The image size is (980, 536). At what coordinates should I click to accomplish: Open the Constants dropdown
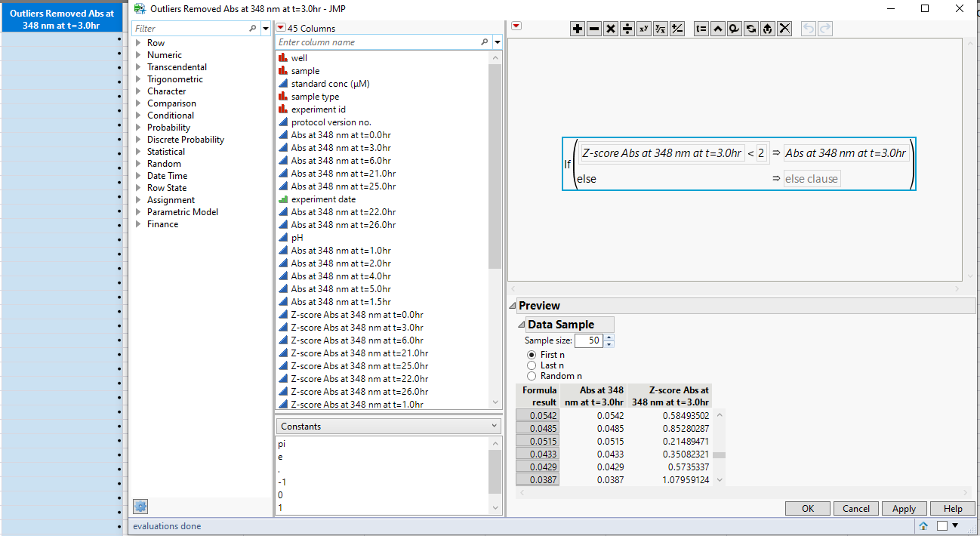tap(388, 427)
